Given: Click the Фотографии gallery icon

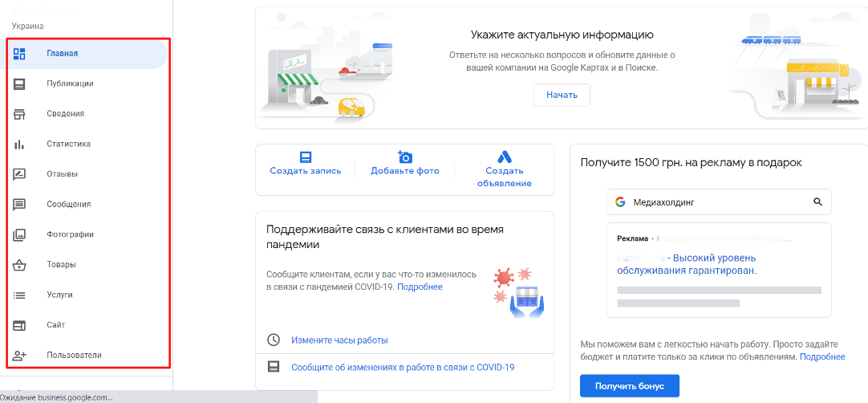Looking at the screenshot, I should pos(19,235).
